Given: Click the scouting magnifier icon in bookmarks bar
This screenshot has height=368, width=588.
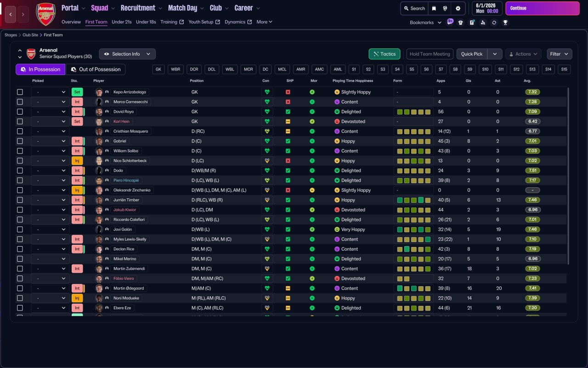Looking at the screenshot, I should 483,23.
